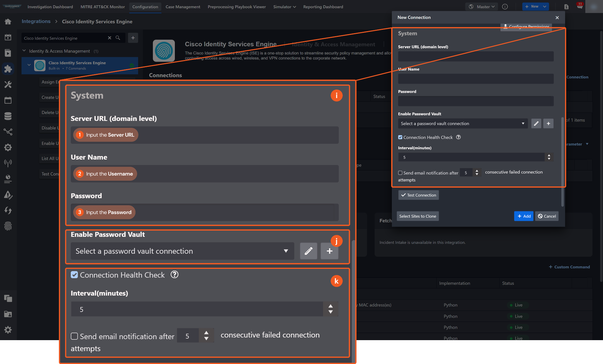Click the Connection Health Check help question mark
Screen dimensions: 603x364
click(x=458, y=137)
